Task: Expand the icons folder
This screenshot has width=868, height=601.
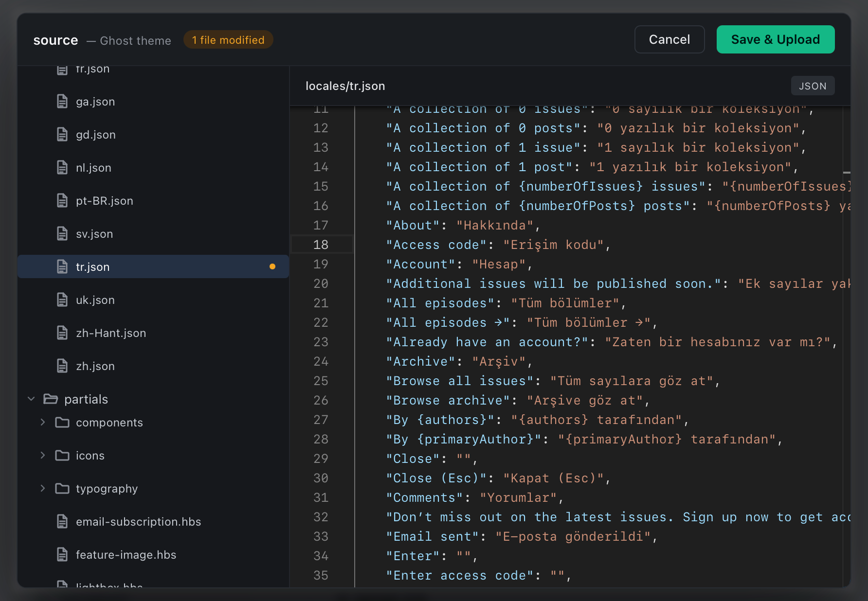Action: (43, 455)
